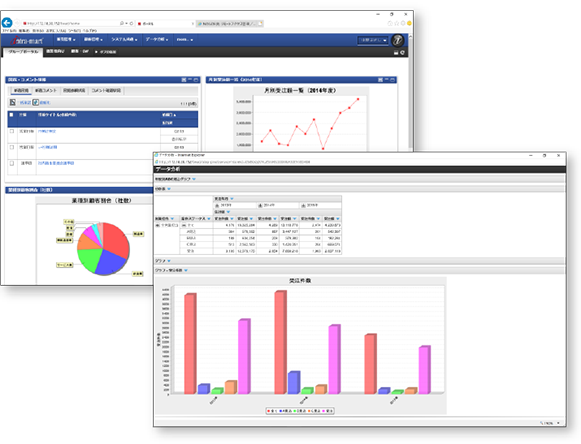Click the refresh icon on the black portal bar
581x444 pixels.
(403, 53)
